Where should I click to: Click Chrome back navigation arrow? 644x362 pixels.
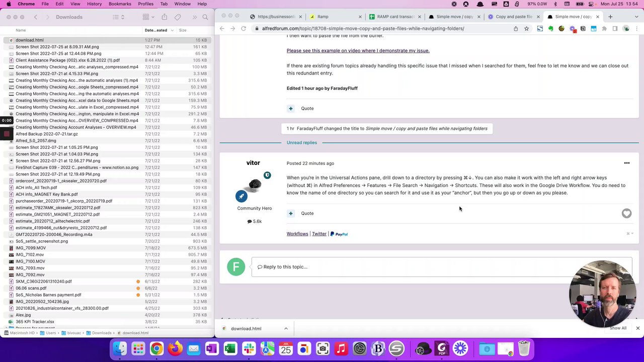[x=222, y=29]
